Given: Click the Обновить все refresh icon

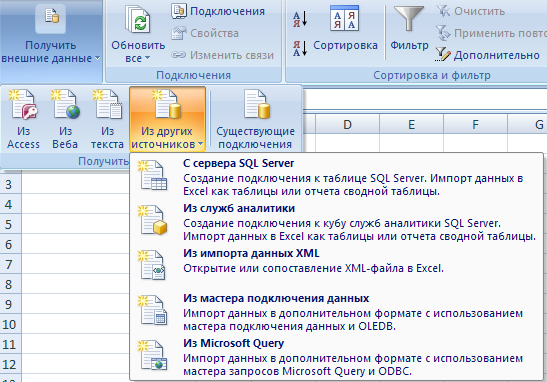Looking at the screenshot, I should pos(138,21).
